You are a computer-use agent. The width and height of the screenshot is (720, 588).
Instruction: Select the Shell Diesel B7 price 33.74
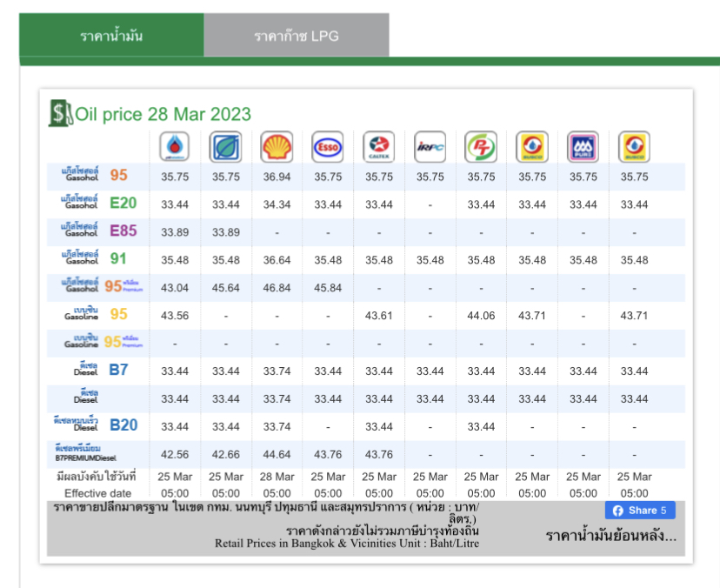(277, 371)
